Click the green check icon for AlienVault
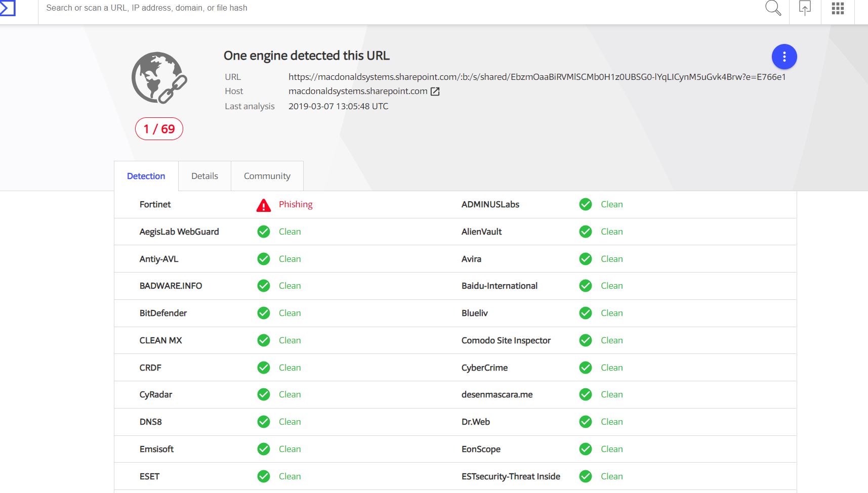The height and width of the screenshot is (493, 868). point(586,232)
